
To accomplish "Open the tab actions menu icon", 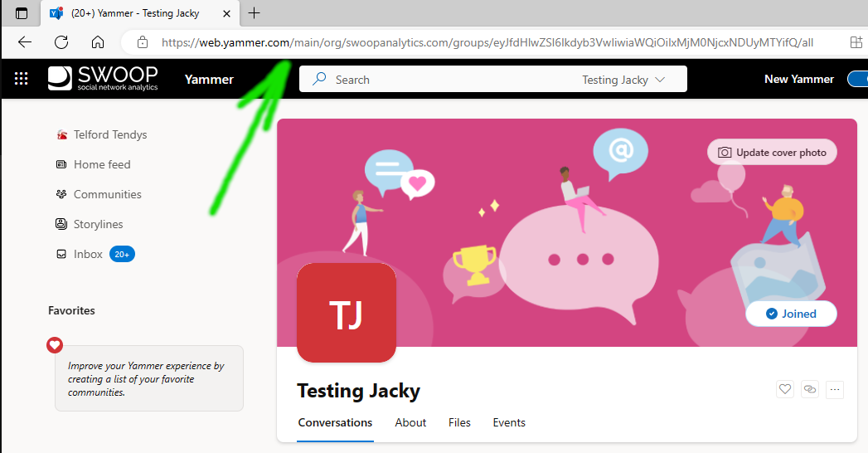I will 21,13.
